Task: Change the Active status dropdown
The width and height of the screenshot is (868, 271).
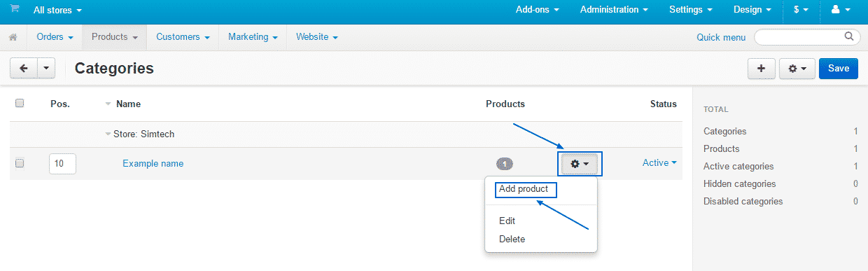Action: pyautogui.click(x=659, y=163)
